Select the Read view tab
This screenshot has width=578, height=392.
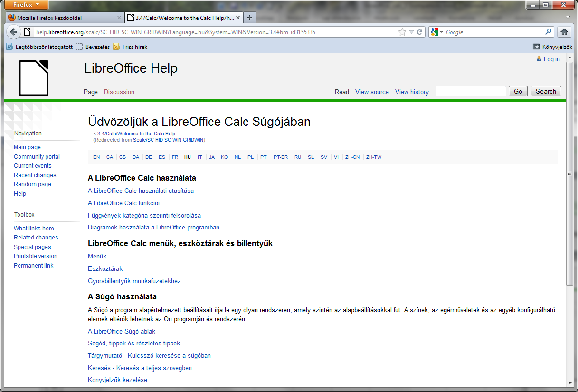tap(342, 92)
